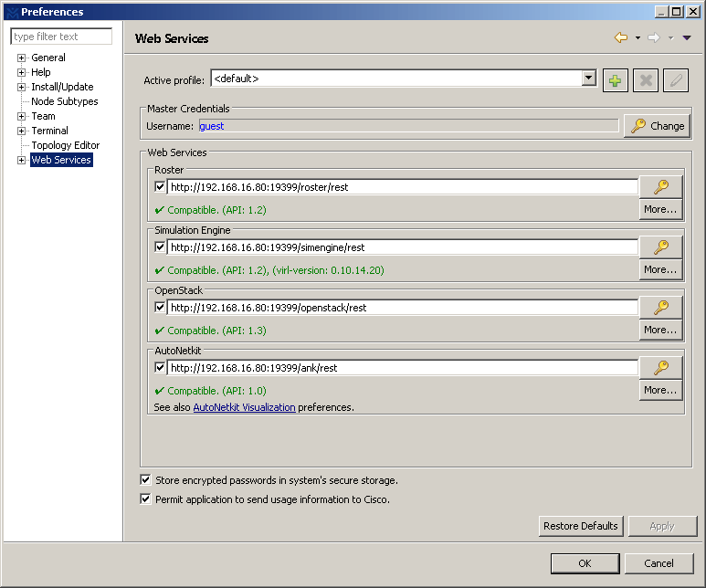This screenshot has width=706, height=588.
Task: Click the OpenStack URL input field
Action: coord(402,308)
